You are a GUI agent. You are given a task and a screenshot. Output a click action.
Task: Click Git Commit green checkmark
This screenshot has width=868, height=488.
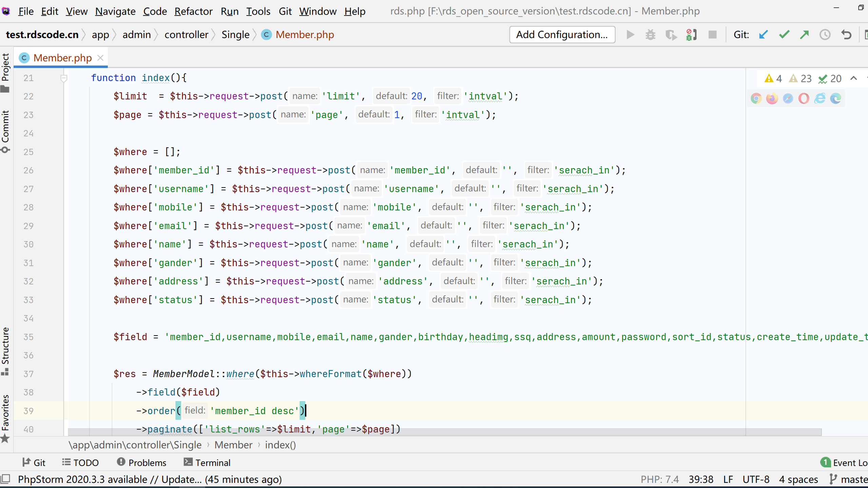tap(784, 35)
